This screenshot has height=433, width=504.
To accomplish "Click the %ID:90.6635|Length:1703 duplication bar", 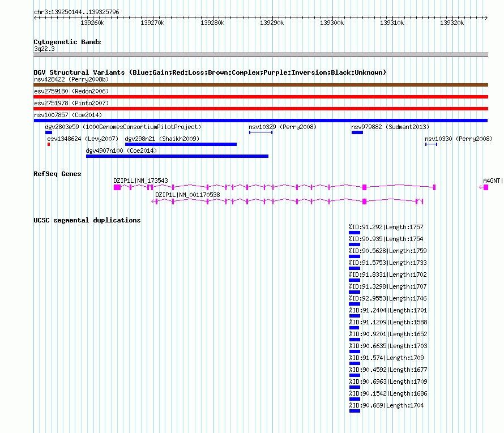I will 354,351.
